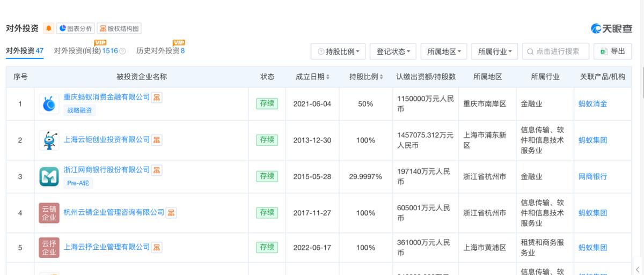
Task: Click equity structure icon beside 浙江网商银行股份有限公司
Action: 157,170
